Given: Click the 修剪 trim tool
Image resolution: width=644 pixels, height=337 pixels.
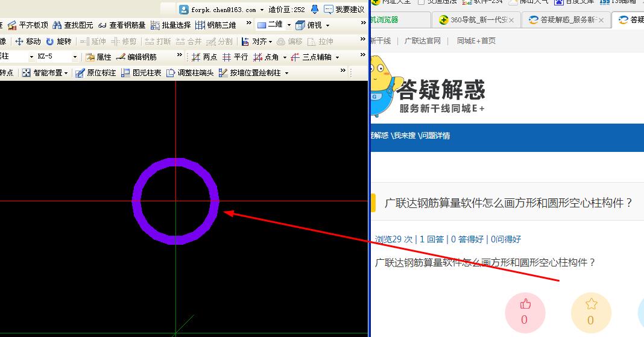Looking at the screenshot, I should 124,42.
